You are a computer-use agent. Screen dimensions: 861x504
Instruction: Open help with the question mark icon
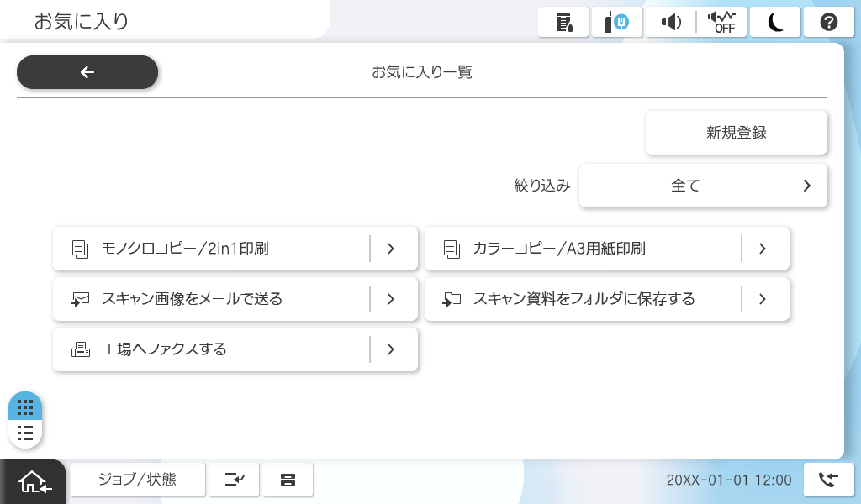pos(829,23)
